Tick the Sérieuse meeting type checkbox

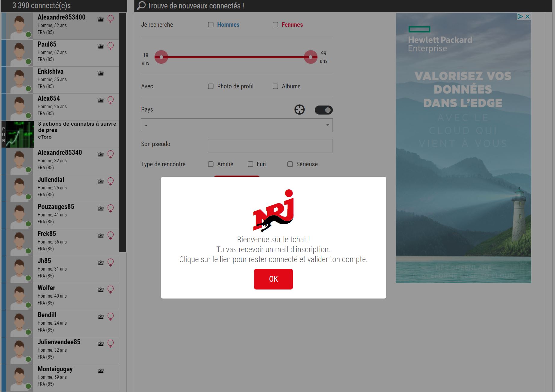tap(290, 164)
